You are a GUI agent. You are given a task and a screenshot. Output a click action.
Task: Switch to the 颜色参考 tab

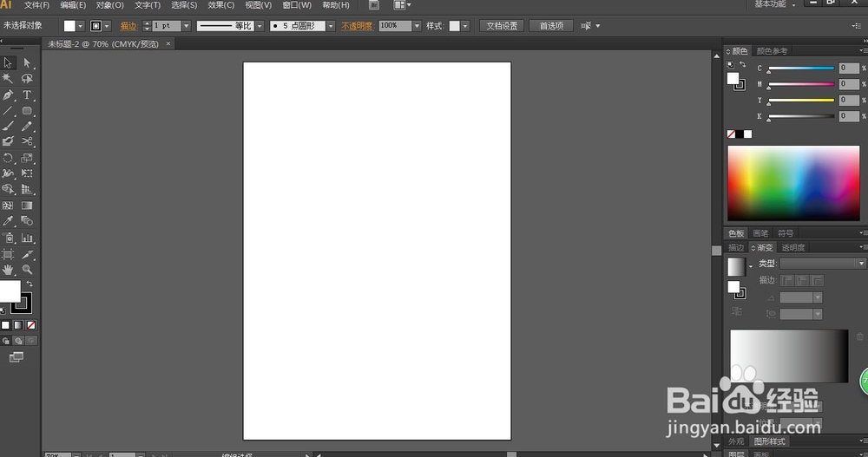click(772, 51)
